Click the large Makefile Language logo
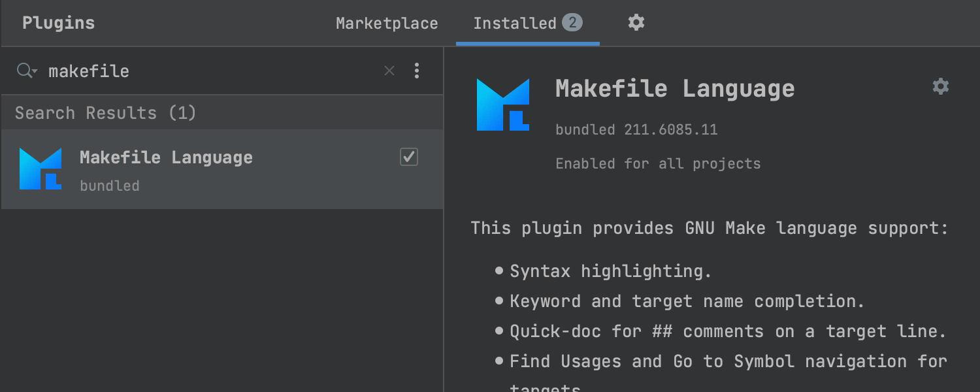 click(x=503, y=105)
